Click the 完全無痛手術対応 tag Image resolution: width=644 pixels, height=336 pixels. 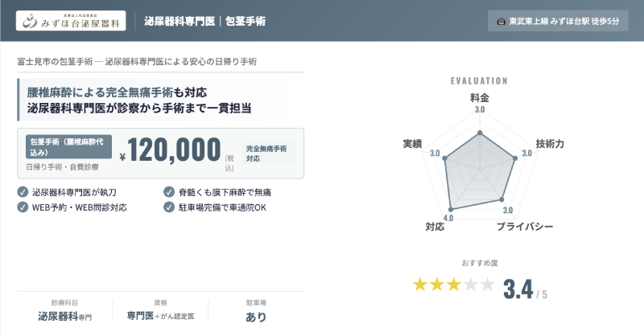[270, 154]
